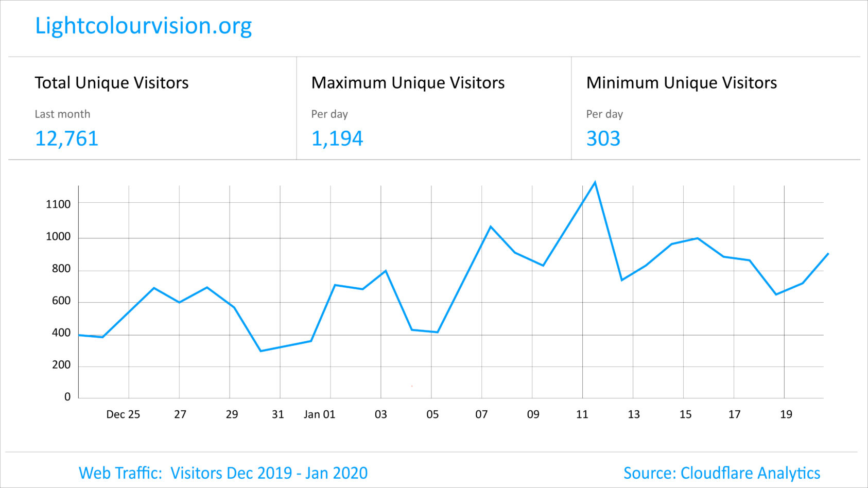This screenshot has height=488, width=868.
Task: Click the 0 y-axis label
Action: coord(67,397)
